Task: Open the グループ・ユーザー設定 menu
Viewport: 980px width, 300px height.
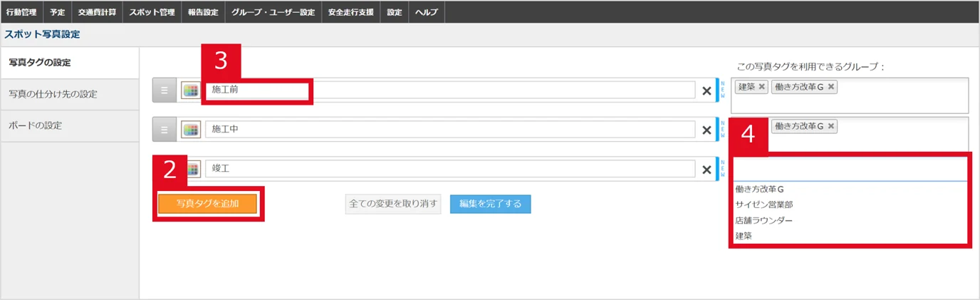Action: (273, 12)
